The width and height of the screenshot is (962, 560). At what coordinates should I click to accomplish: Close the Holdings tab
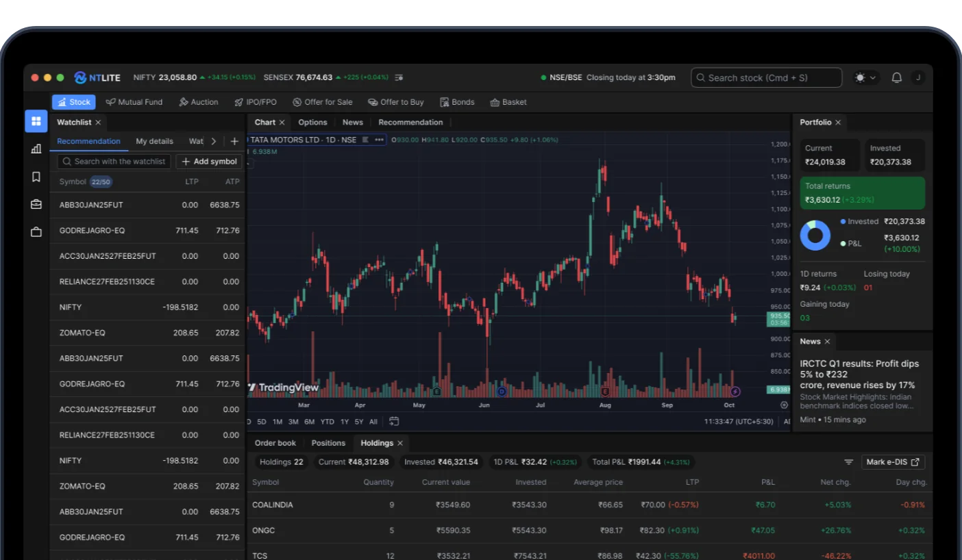click(x=400, y=443)
